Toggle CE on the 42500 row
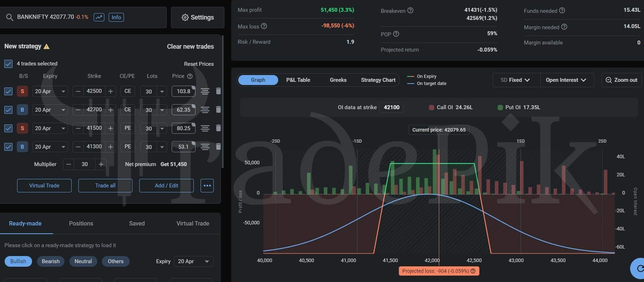This screenshot has height=282, width=644. pyautogui.click(x=128, y=91)
